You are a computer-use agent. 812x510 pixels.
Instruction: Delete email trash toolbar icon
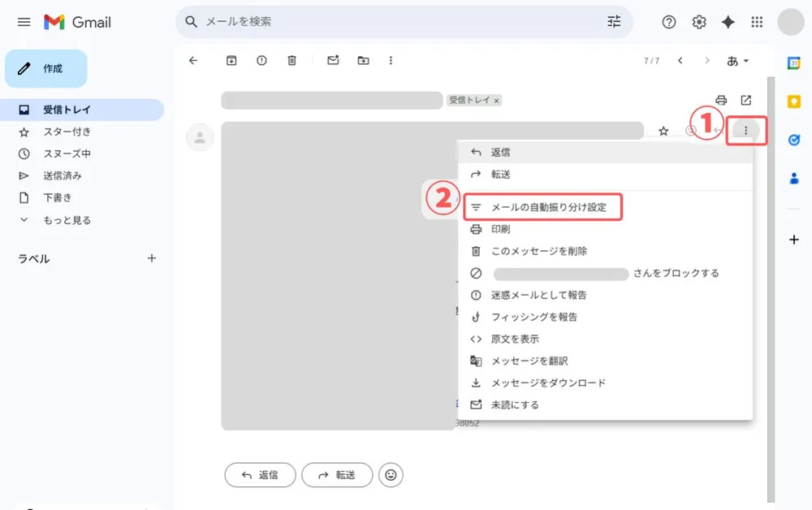[x=292, y=61]
